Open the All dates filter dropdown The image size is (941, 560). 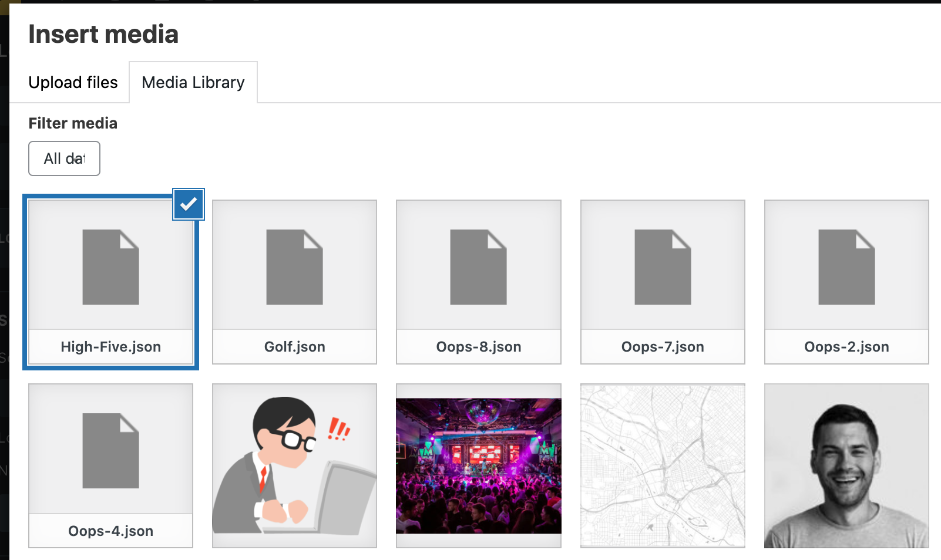tap(64, 158)
